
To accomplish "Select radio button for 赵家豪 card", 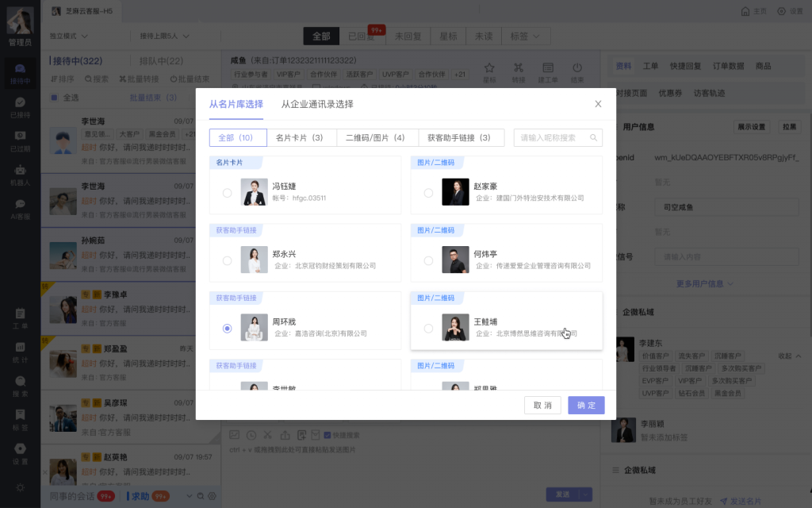I will (428, 193).
